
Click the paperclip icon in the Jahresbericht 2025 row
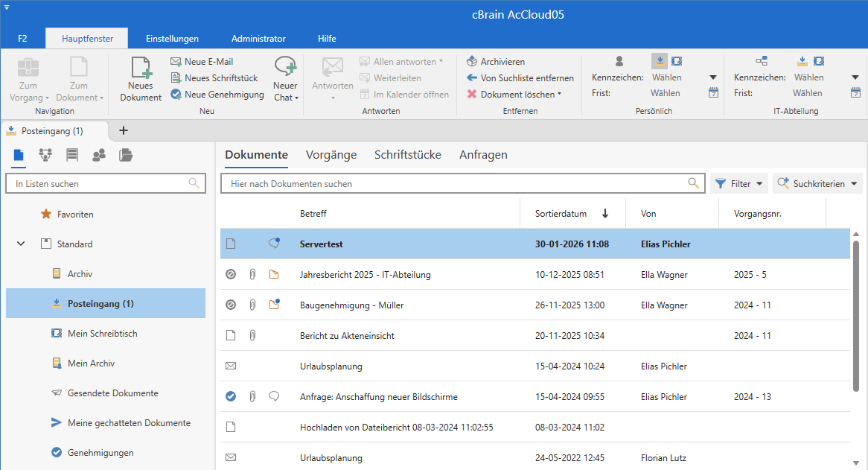(252, 275)
